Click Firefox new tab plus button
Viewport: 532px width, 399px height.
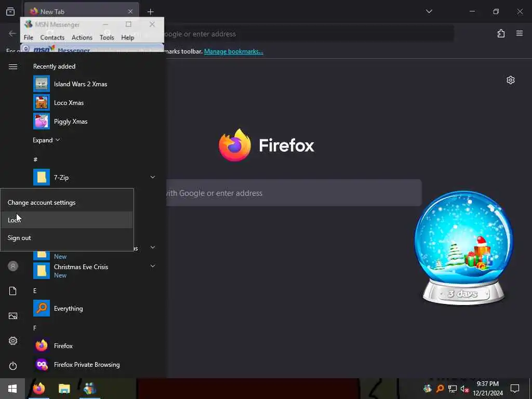tap(150, 11)
